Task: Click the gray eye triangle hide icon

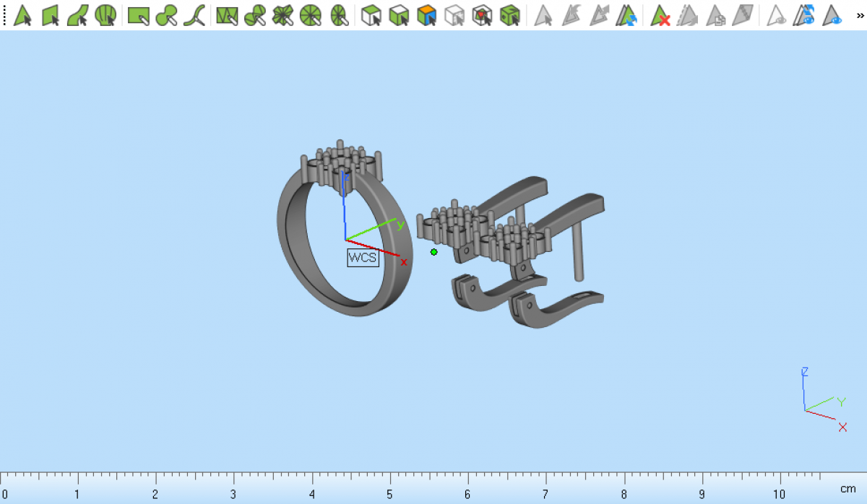Action: [x=777, y=15]
